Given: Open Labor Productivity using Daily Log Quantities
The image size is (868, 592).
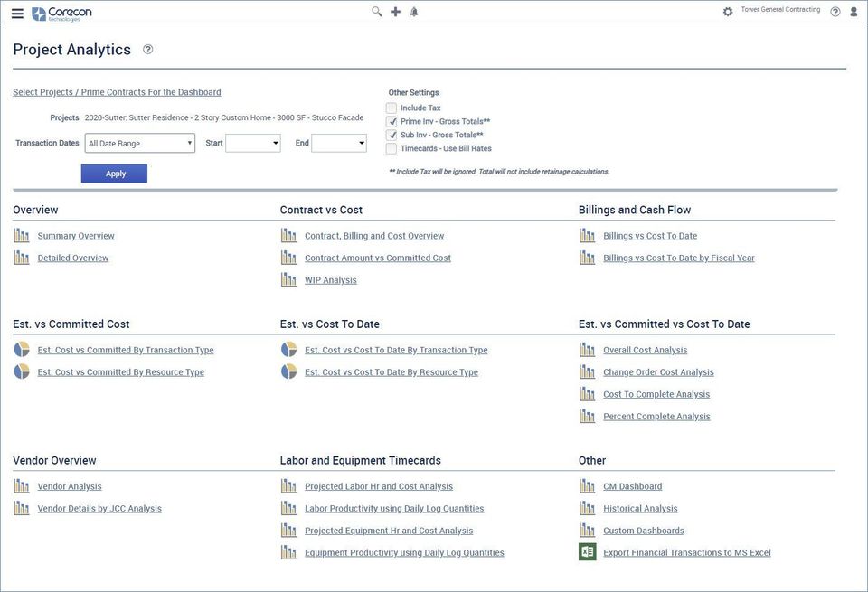Looking at the screenshot, I should tap(394, 509).
